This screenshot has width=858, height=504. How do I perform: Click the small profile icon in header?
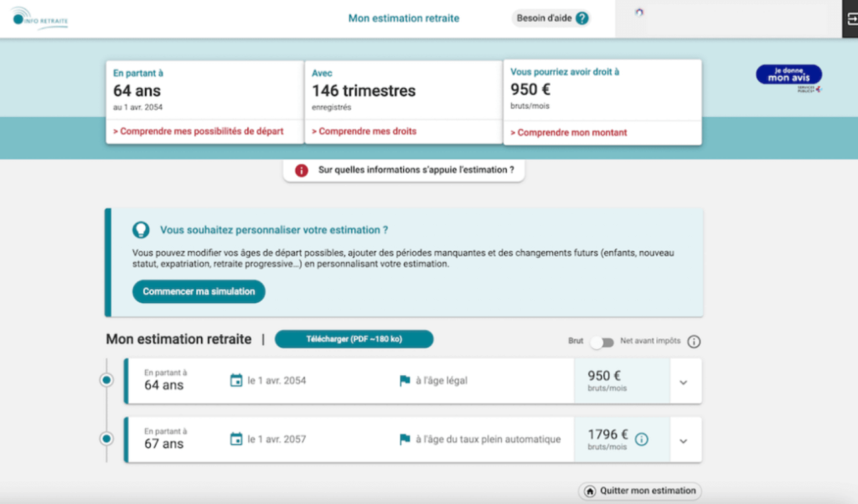[x=639, y=12]
